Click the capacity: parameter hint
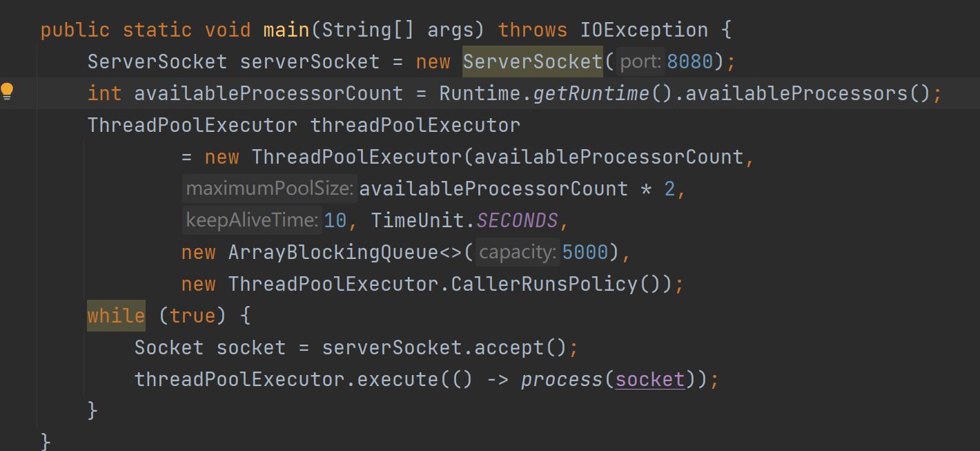Viewport: 980px width, 451px height. pyautogui.click(x=517, y=252)
